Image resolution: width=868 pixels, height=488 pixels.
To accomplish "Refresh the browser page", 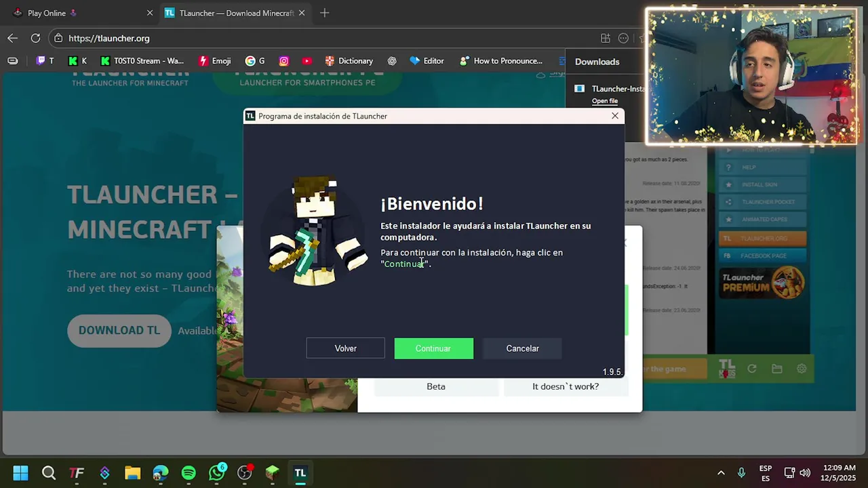I will coord(35,38).
